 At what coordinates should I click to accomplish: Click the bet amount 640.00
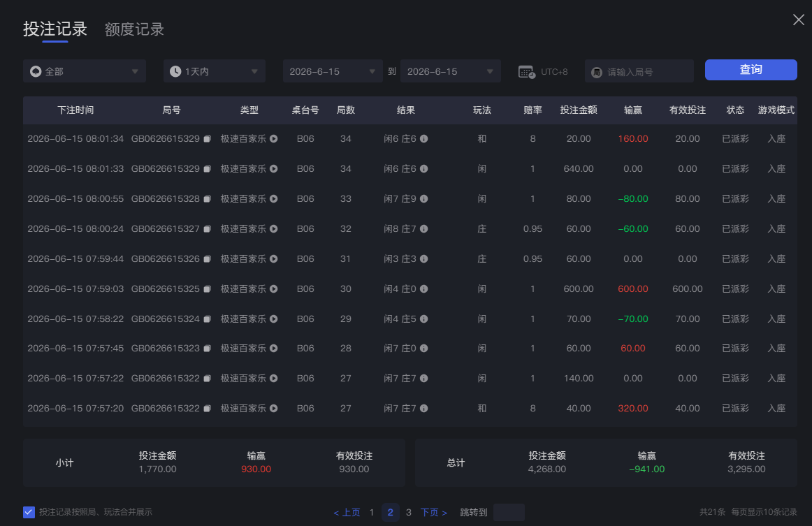579,169
